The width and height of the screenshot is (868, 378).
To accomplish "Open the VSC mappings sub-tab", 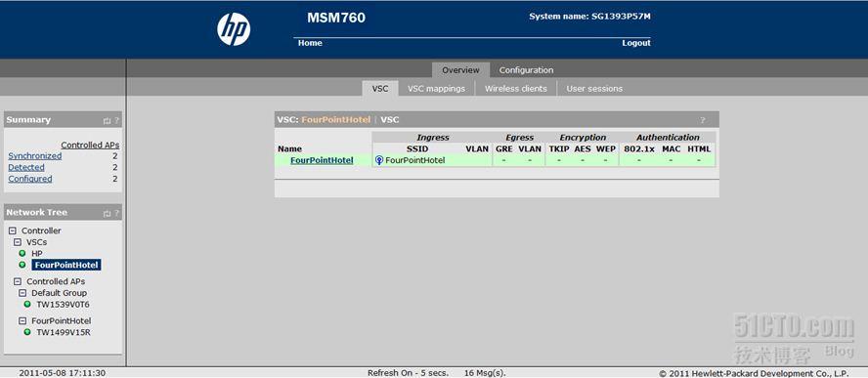I will pos(436,89).
